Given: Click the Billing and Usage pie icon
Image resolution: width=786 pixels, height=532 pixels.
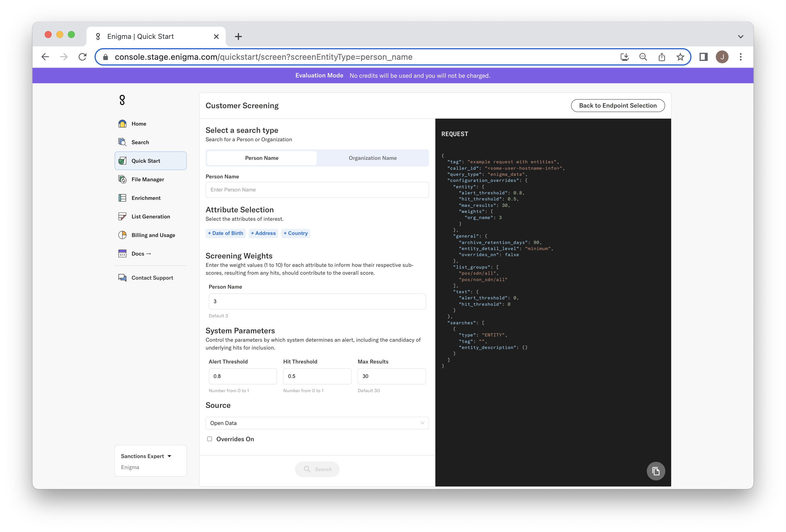Looking at the screenshot, I should pyautogui.click(x=122, y=235).
